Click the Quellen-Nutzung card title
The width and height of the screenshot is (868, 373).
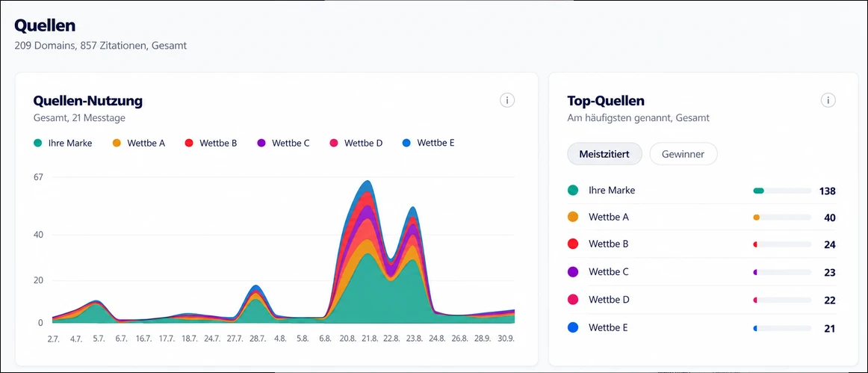click(88, 100)
